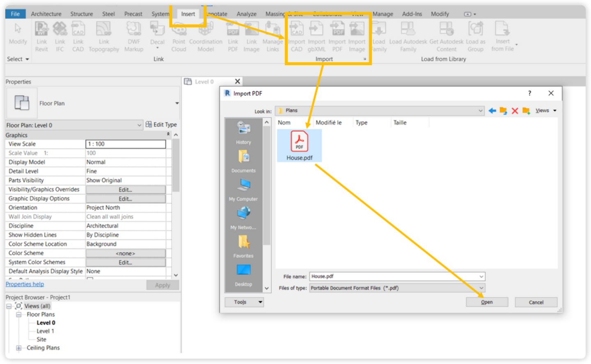Screen dimensions: 591x364
Task: Open the Manage ribbon tab
Action: 383,14
